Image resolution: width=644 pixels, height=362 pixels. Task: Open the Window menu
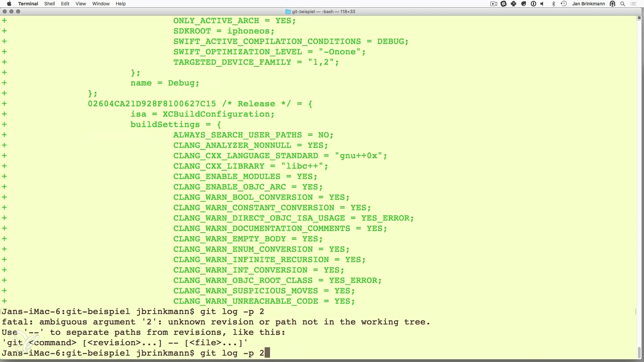[101, 4]
